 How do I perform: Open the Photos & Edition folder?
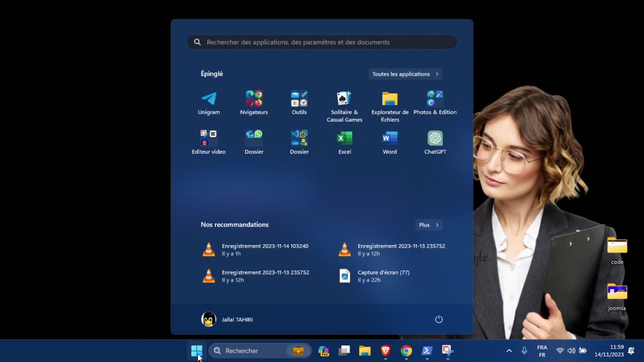(435, 103)
